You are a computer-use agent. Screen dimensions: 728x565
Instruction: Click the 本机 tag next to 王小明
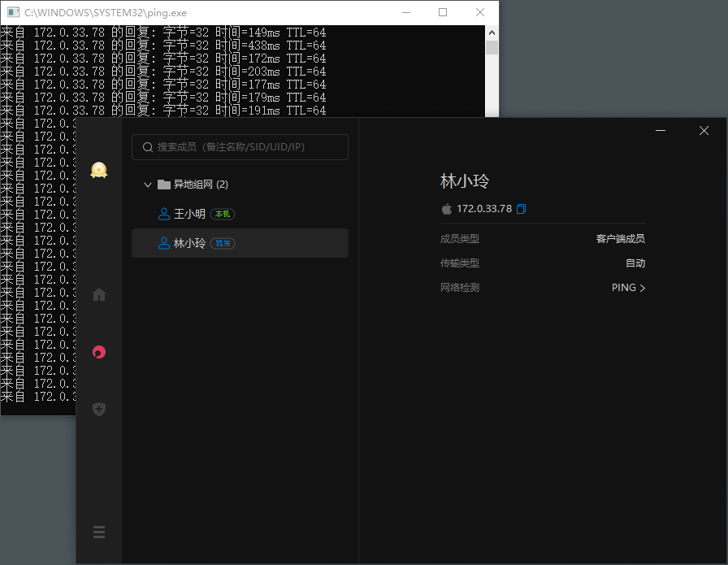tap(223, 214)
